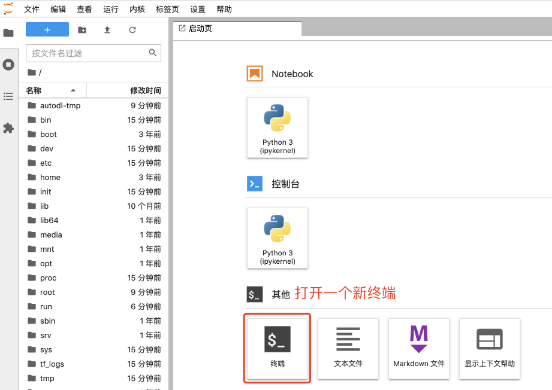
Task: Open Python 3 console card
Action: (277, 238)
